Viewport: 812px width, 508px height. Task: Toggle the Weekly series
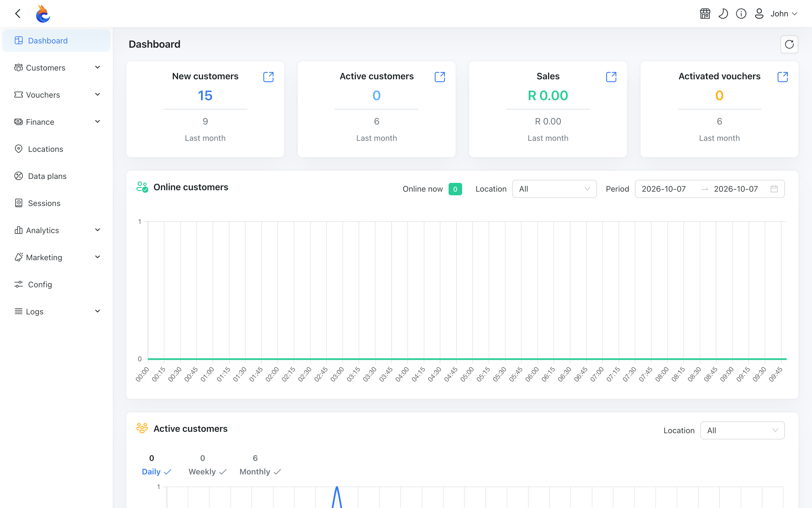tap(208, 472)
